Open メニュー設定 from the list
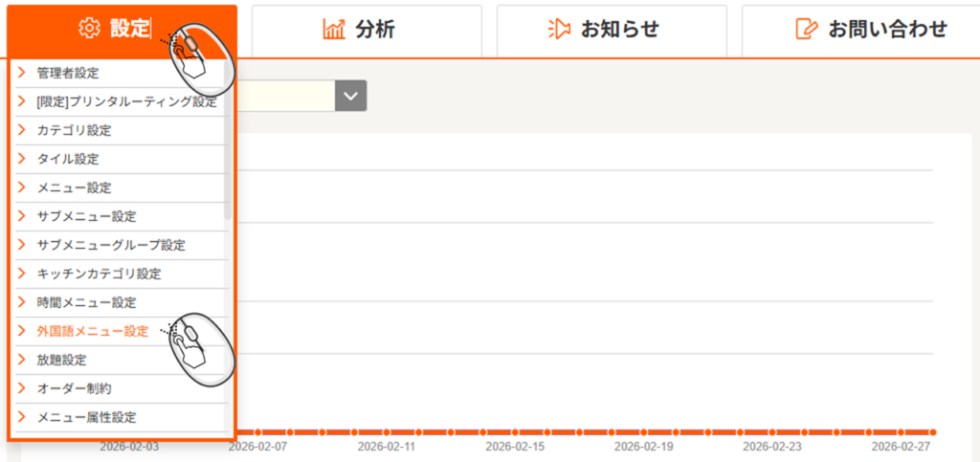This screenshot has width=980, height=462. coord(74,187)
